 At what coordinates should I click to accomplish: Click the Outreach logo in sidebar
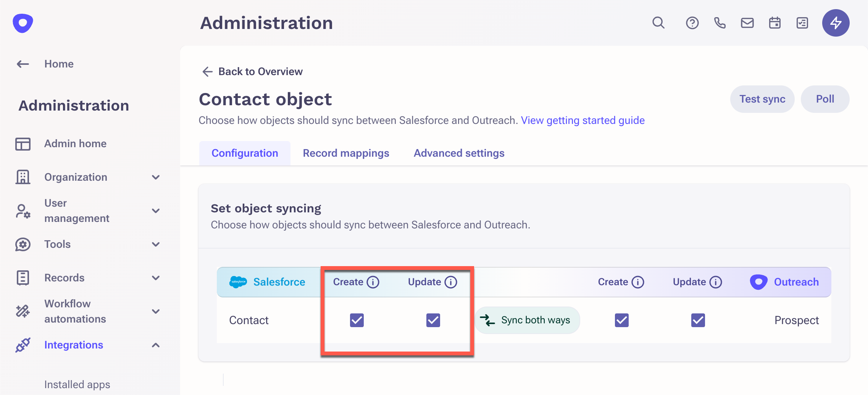(23, 23)
